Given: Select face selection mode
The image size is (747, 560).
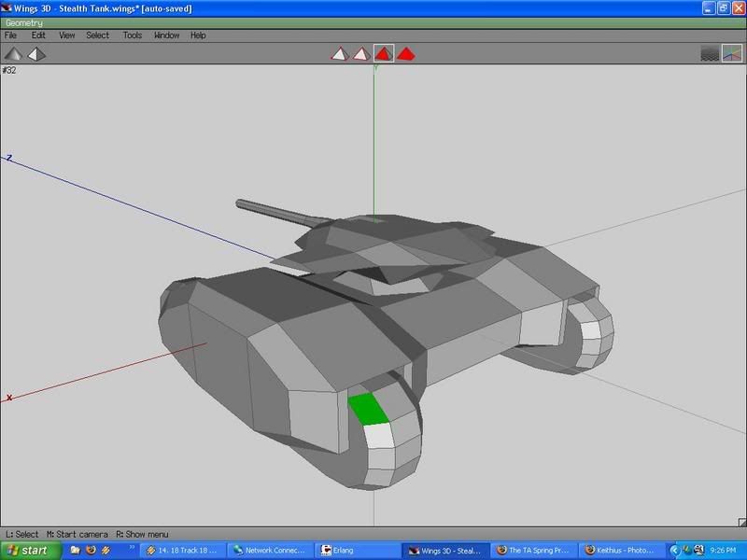Looking at the screenshot, I should pyautogui.click(x=384, y=54).
